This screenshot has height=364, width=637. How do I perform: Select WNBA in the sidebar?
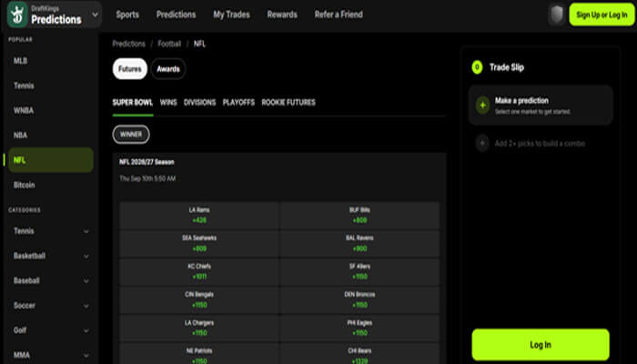(50, 110)
